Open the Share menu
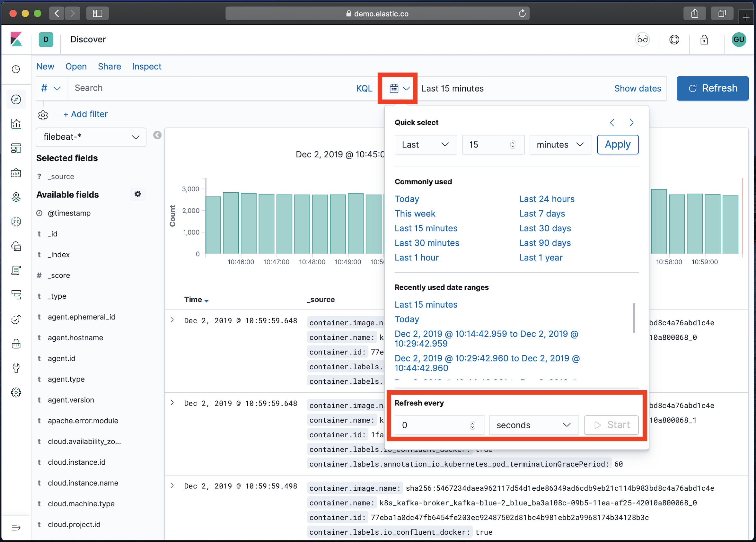This screenshot has width=756, height=542. (109, 66)
